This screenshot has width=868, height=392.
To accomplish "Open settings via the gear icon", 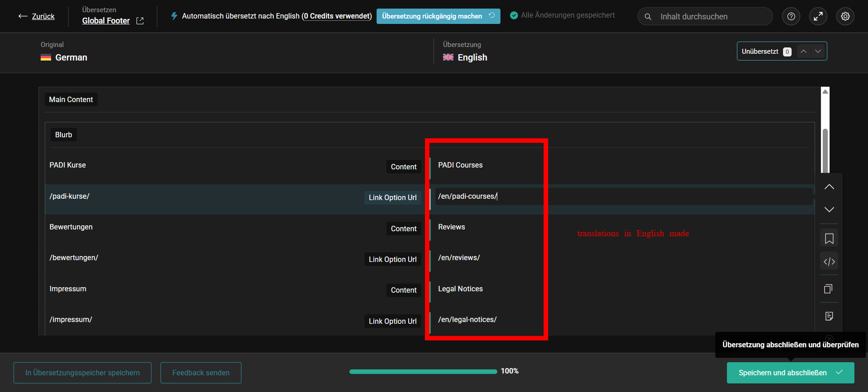I will [845, 16].
